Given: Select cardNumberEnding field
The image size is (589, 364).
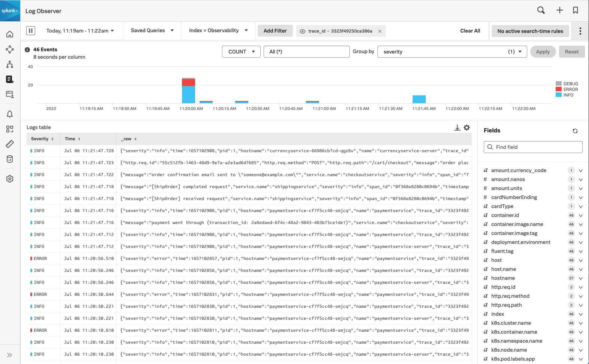Looking at the screenshot, I should tap(514, 198).
